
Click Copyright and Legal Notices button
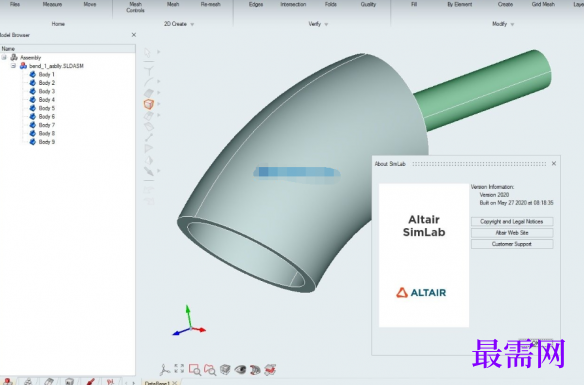click(512, 222)
